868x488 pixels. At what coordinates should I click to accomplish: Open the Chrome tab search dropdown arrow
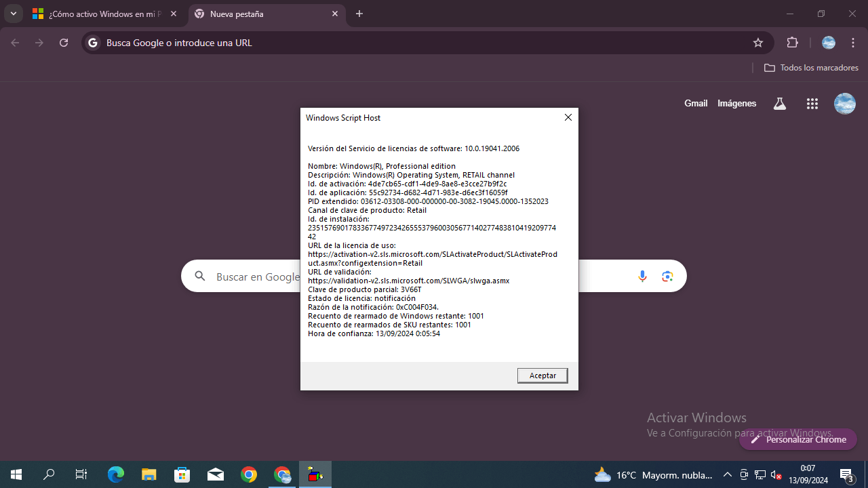[13, 14]
